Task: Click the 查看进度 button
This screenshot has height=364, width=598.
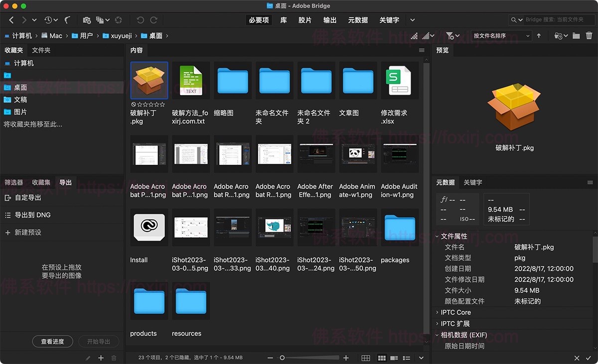Action: (x=52, y=341)
